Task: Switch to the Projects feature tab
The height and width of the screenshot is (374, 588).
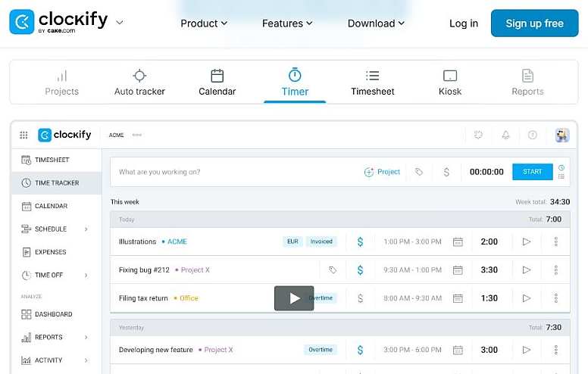Action: [62, 83]
